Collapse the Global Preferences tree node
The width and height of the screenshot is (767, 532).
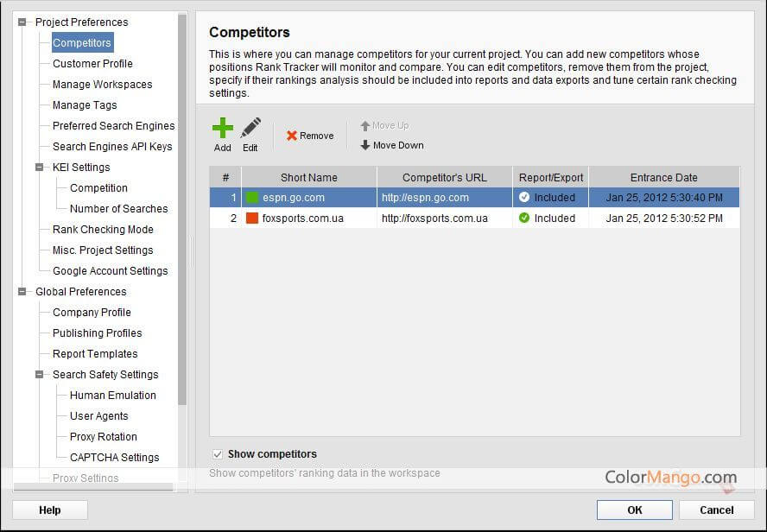22,292
